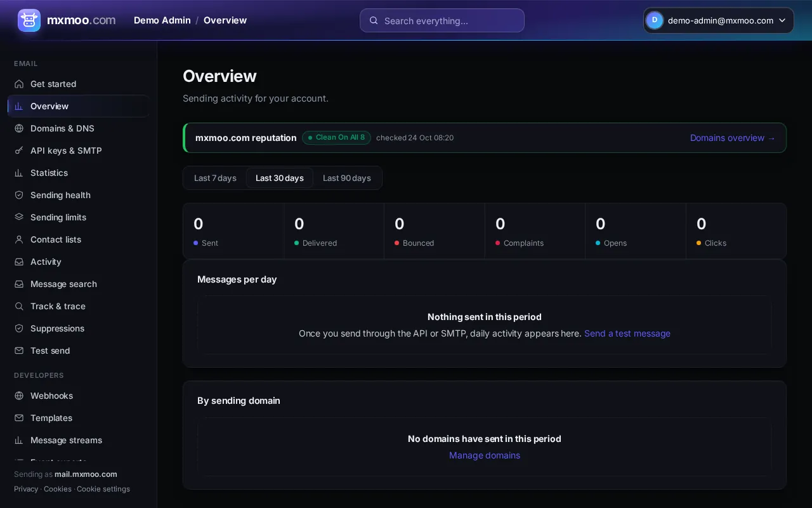This screenshot has width=812, height=508.
Task: Click the mxmoo cow logo icon
Action: (29, 20)
